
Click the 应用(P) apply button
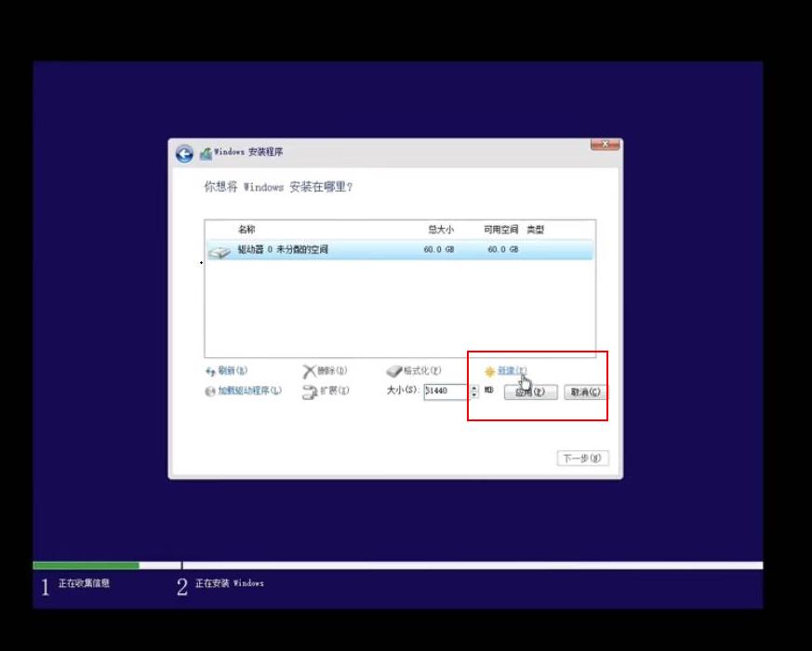point(531,392)
